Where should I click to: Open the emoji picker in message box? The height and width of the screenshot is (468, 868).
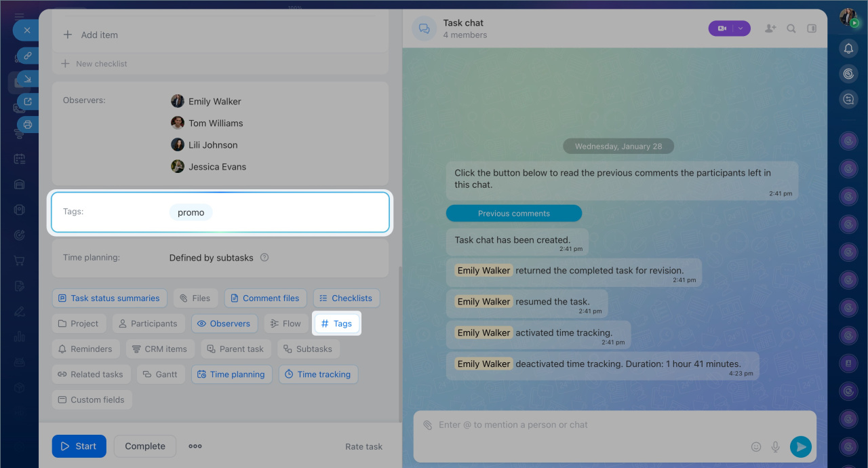click(756, 446)
